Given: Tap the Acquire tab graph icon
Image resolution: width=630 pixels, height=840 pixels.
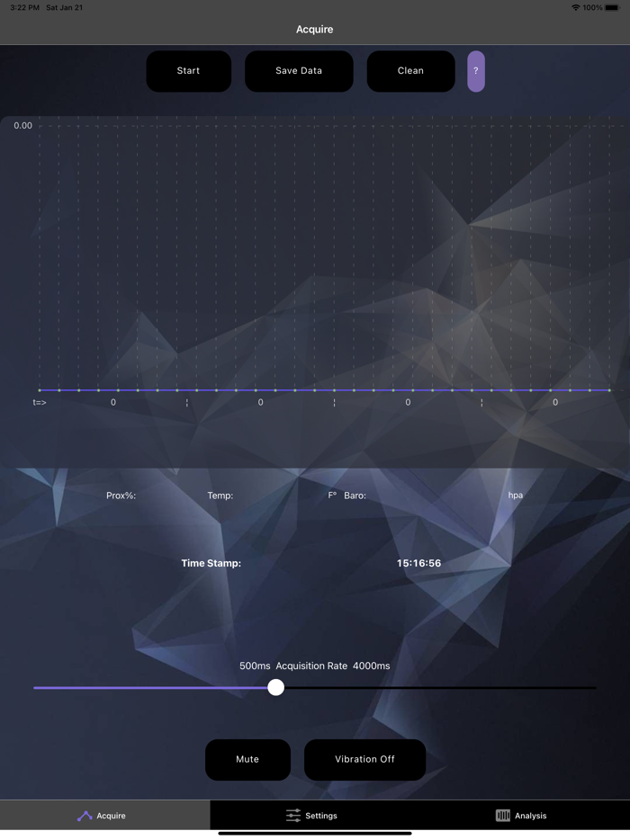Looking at the screenshot, I should [x=85, y=816].
